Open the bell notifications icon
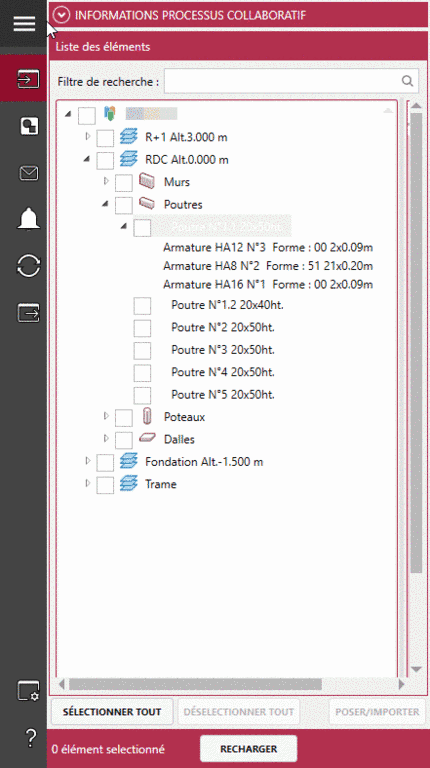430x768 pixels. 28,218
